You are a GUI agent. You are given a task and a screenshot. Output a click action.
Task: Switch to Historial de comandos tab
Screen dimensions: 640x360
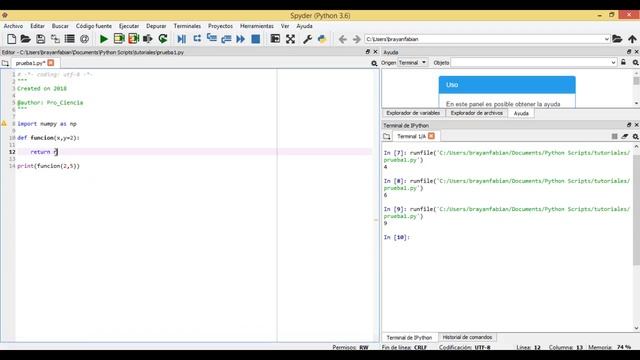(x=467, y=337)
